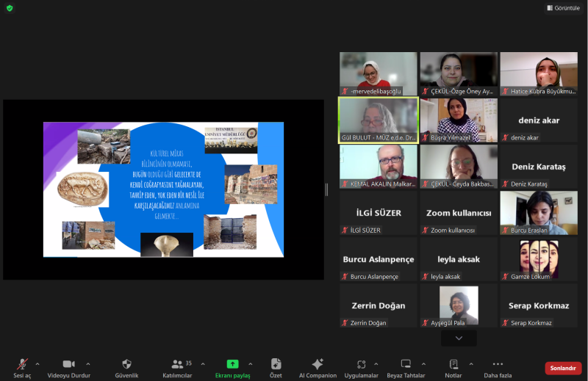Screen dimensions: 588x381
Task: Click the green Ekranı paylaş icon
Action: point(232,364)
